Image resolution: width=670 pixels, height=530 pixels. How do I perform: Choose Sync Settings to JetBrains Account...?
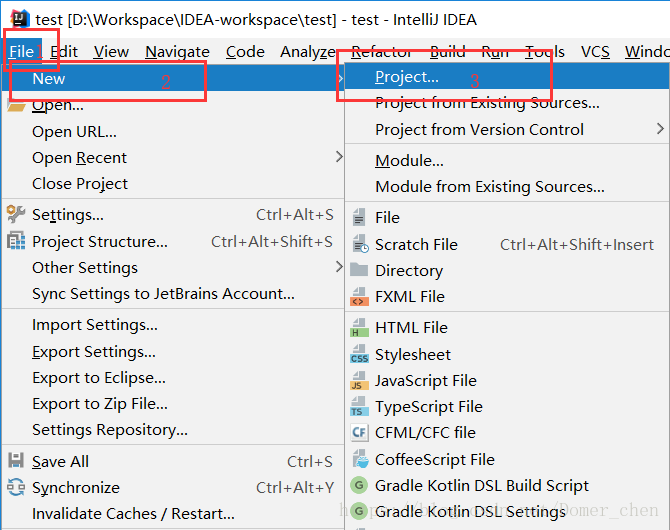[x=173, y=294]
